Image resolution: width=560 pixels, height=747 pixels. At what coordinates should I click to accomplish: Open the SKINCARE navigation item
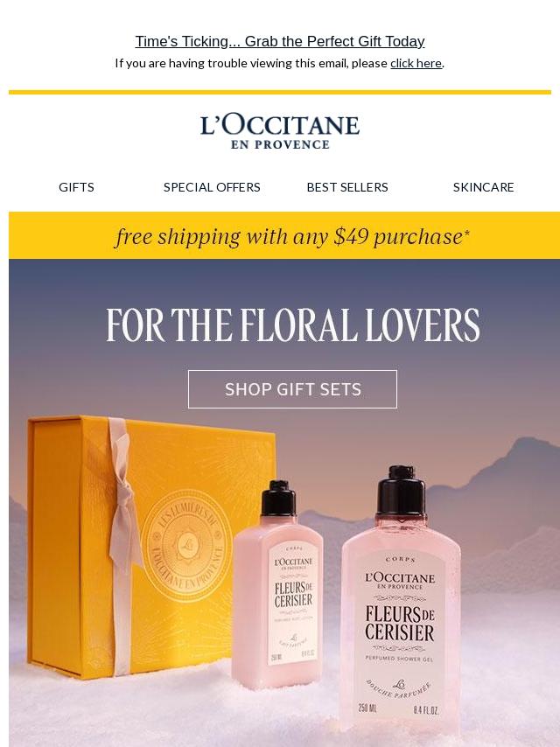[483, 187]
